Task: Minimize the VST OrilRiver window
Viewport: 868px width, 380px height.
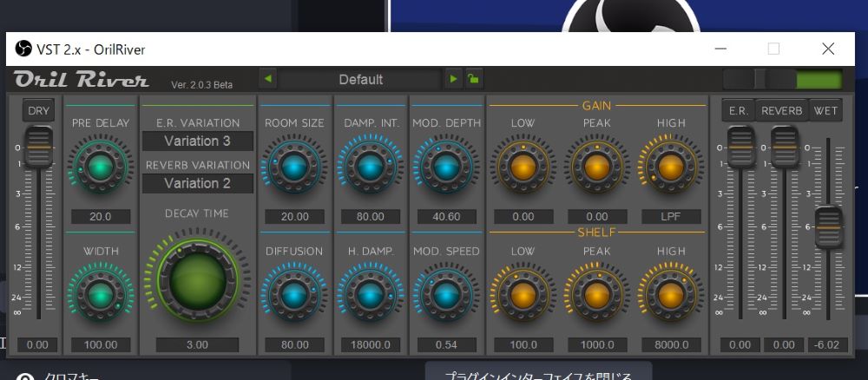Action: click(720, 49)
